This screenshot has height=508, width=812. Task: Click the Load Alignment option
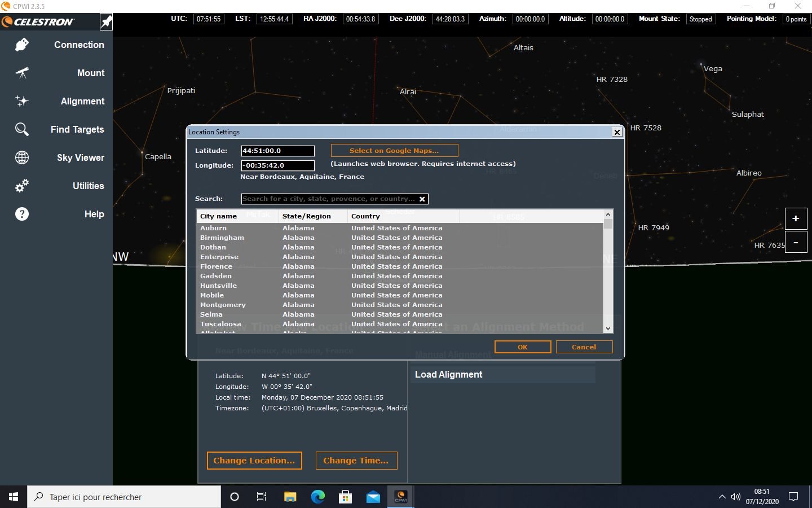tap(502, 375)
